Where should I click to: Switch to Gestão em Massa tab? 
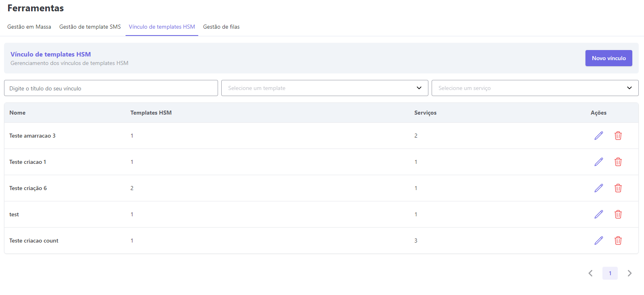[x=29, y=27]
